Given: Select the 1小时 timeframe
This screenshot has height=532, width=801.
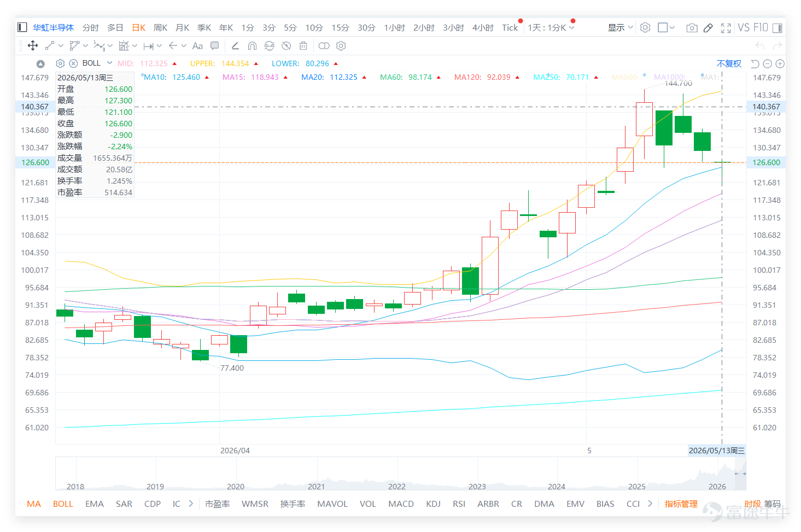Looking at the screenshot, I should (394, 27).
